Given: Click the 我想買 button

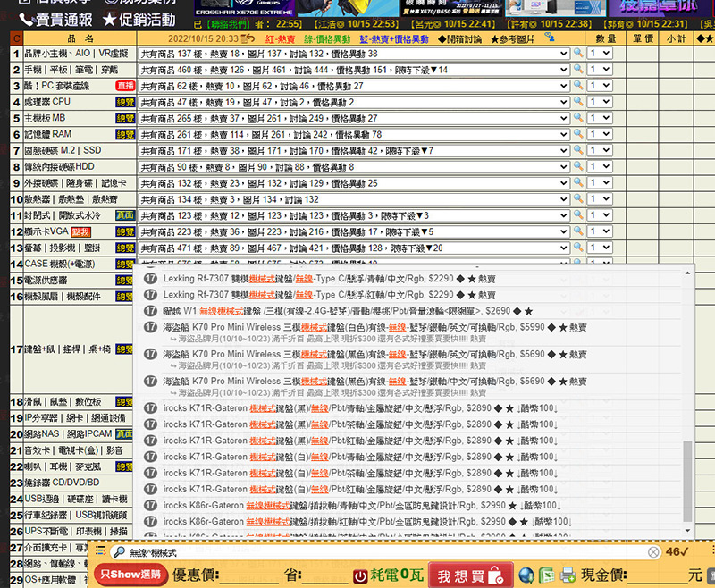Looking at the screenshot, I should [x=471, y=575].
